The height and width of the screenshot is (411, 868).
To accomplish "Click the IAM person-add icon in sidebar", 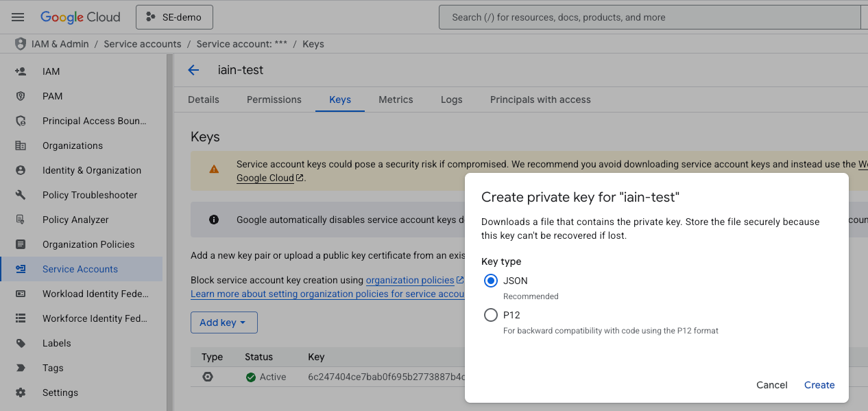I will (21, 71).
